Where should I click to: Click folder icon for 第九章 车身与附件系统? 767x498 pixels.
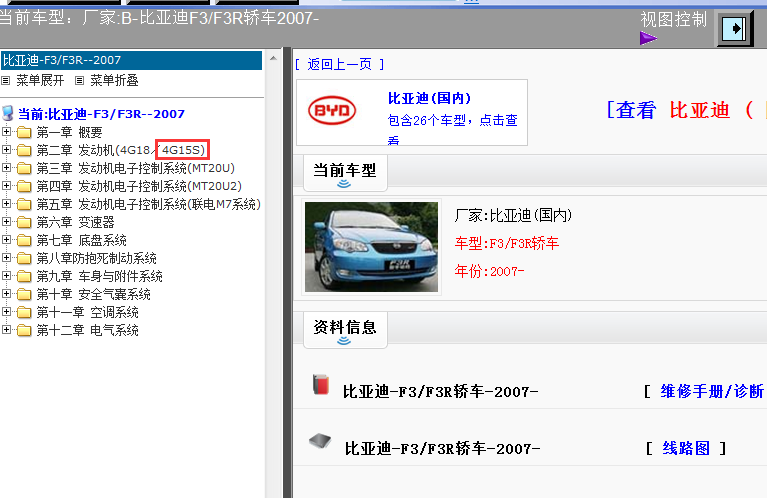point(24,276)
